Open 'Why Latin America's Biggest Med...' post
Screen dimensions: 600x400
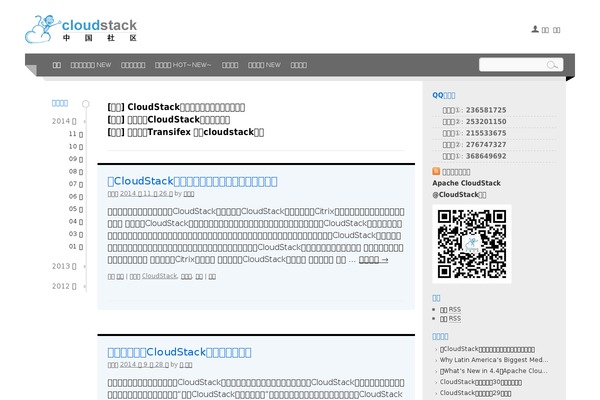[x=494, y=360]
